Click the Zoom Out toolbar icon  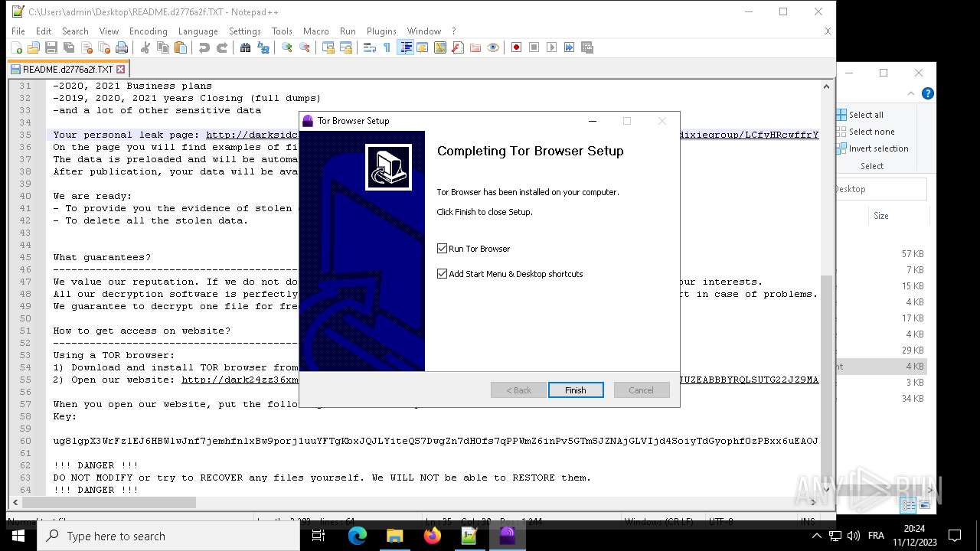(305, 47)
